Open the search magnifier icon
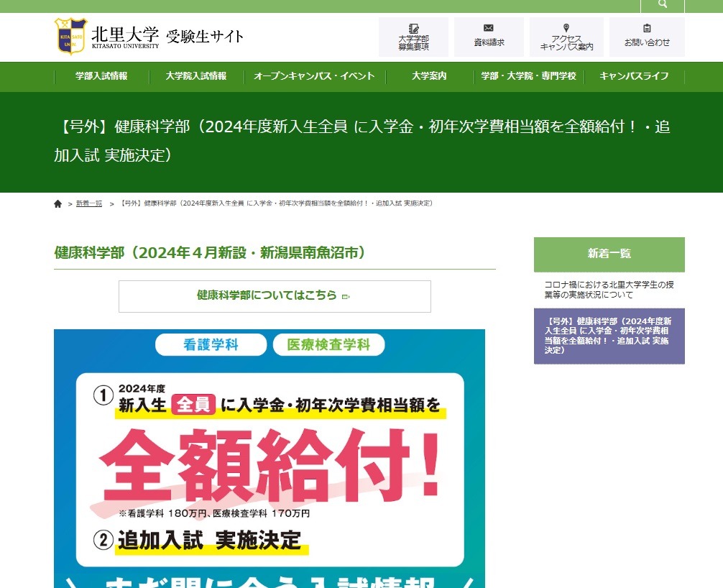The image size is (723, 588). 661,5
